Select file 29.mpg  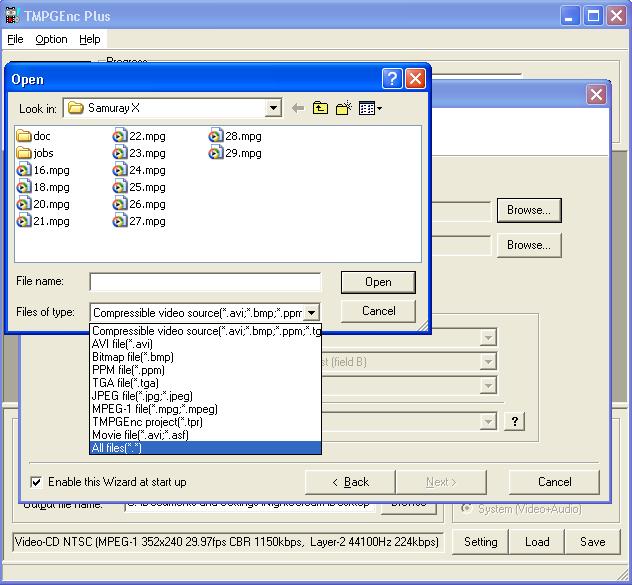coord(235,153)
